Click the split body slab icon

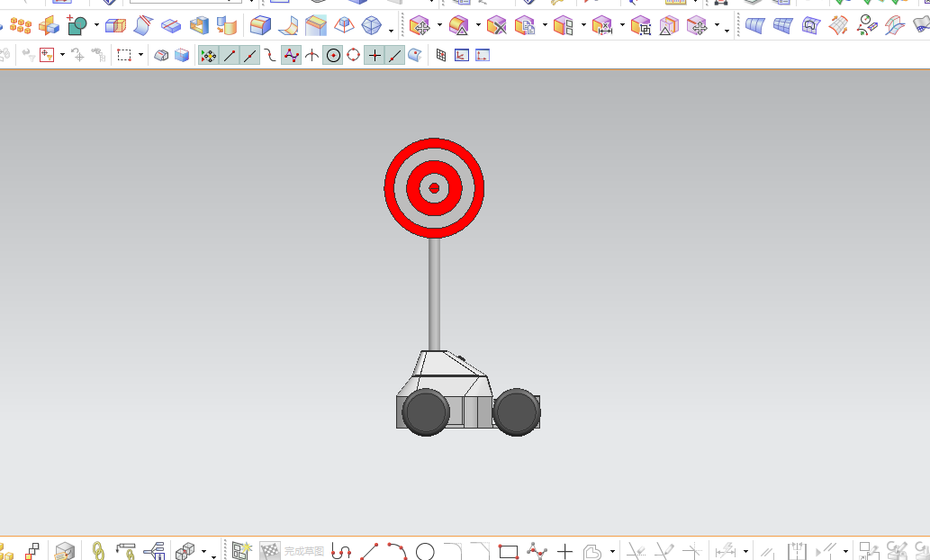click(x=171, y=25)
